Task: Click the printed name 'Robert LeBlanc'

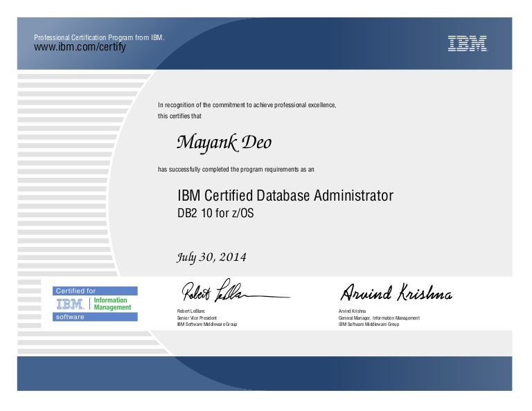Action: [x=191, y=311]
